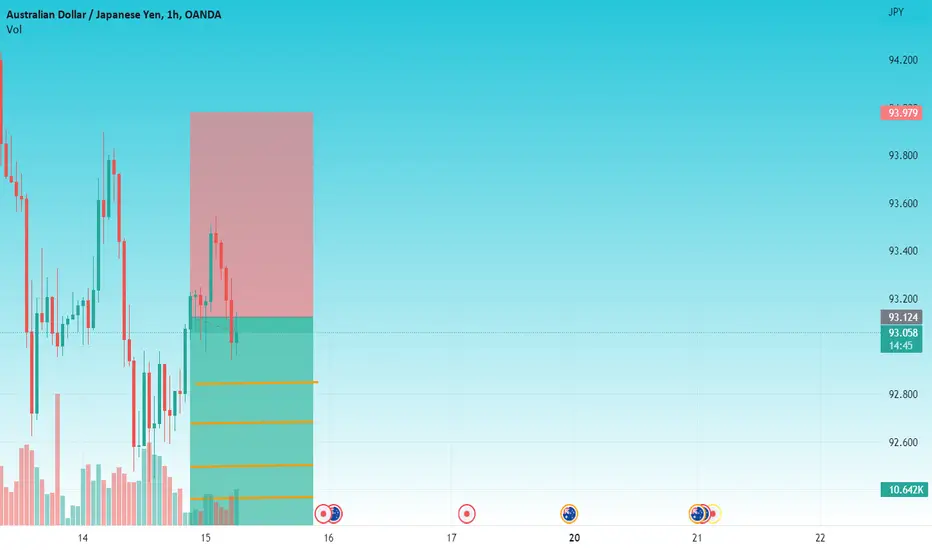The image size is (932, 550).
Task: Open Australia flag event icon near date 16
Action: (335, 514)
